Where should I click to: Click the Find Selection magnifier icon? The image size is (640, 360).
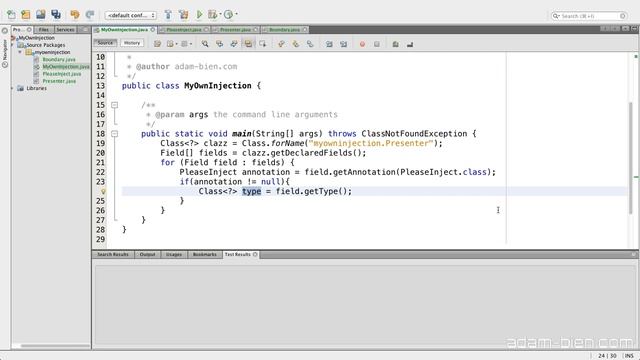pos(205,44)
